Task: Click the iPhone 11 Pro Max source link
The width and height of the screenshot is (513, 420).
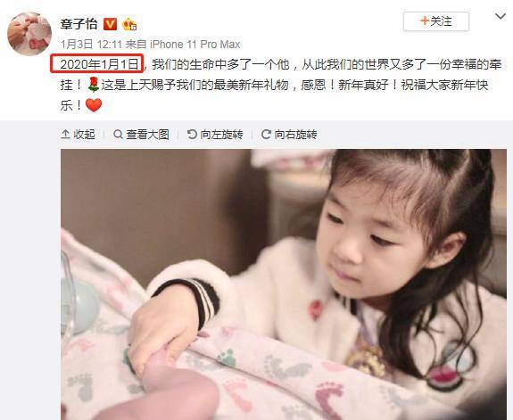Action: pos(195,45)
